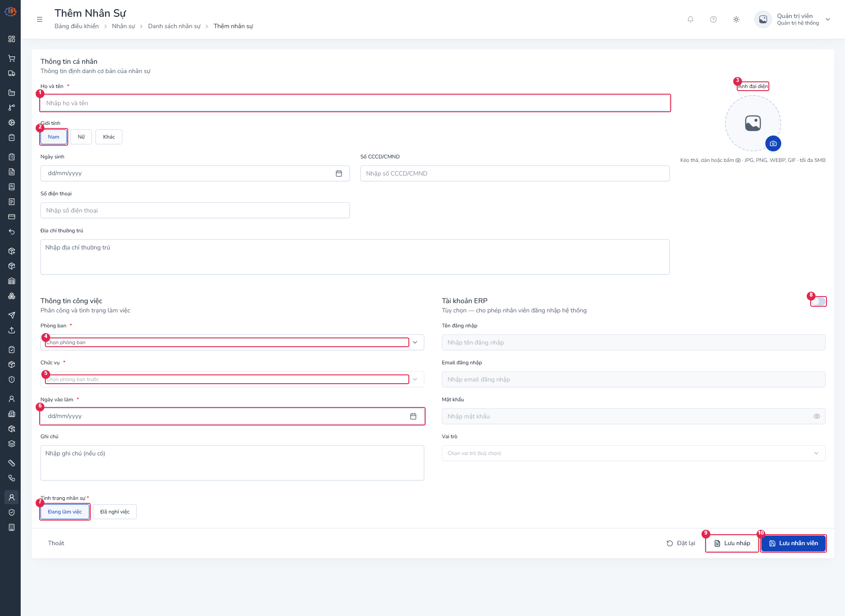Open the shield with checkmark sidebar icon

click(x=12, y=513)
